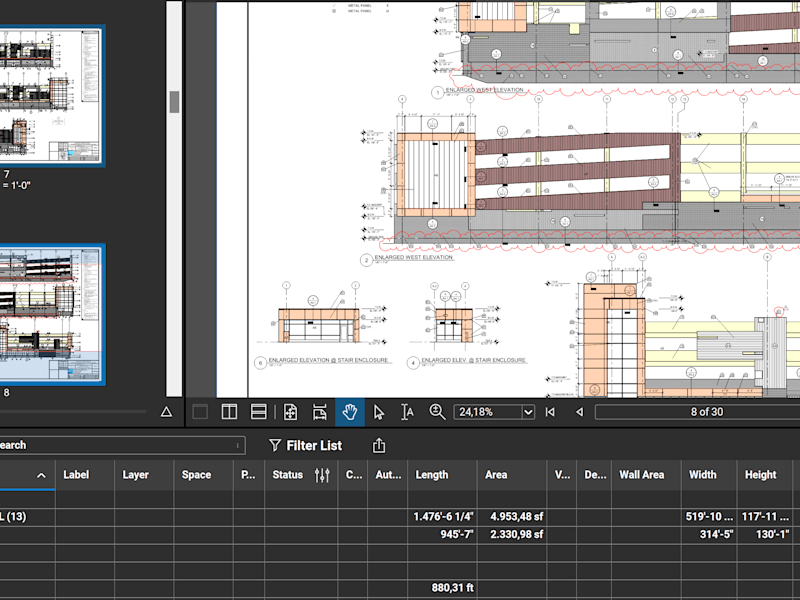800x600 pixels.
Task: Toggle sort arrow on first column
Action: point(41,476)
